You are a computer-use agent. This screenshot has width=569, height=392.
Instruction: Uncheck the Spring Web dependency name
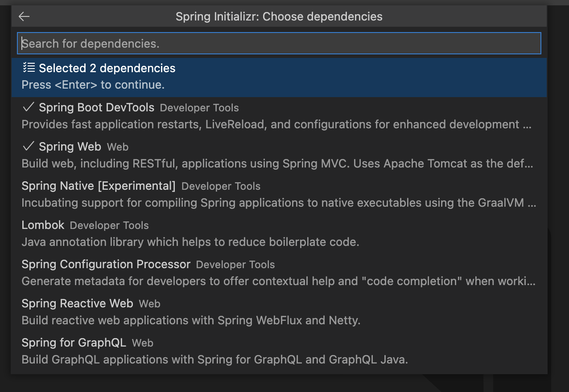coord(70,147)
